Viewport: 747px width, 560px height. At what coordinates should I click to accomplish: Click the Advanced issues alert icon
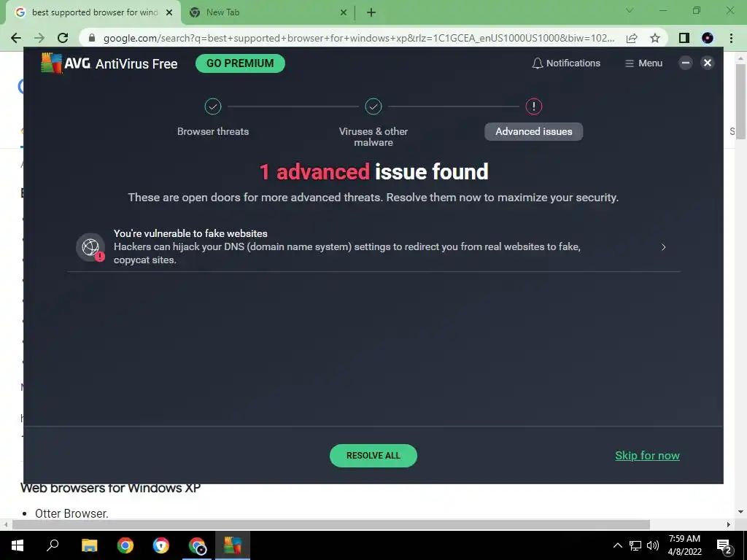(533, 106)
